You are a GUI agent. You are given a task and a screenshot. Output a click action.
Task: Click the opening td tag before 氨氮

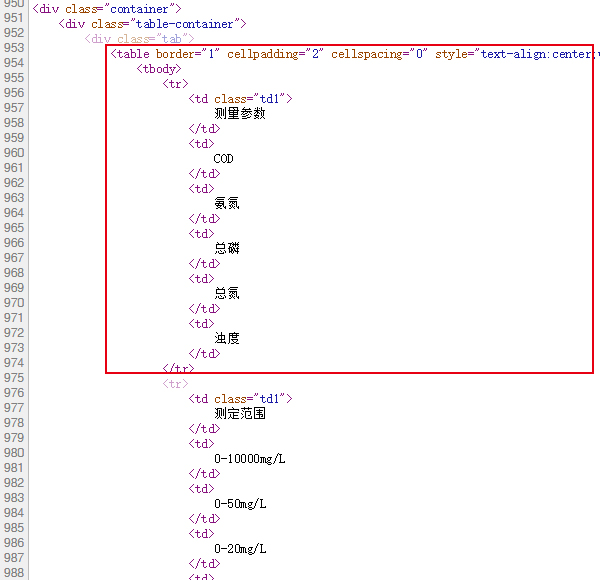click(201, 189)
